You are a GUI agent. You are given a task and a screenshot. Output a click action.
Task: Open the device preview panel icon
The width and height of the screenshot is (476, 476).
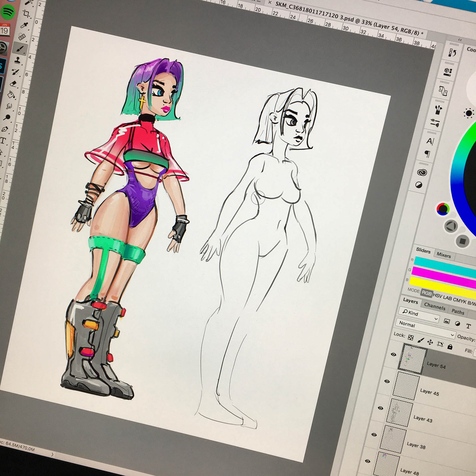coord(443,91)
